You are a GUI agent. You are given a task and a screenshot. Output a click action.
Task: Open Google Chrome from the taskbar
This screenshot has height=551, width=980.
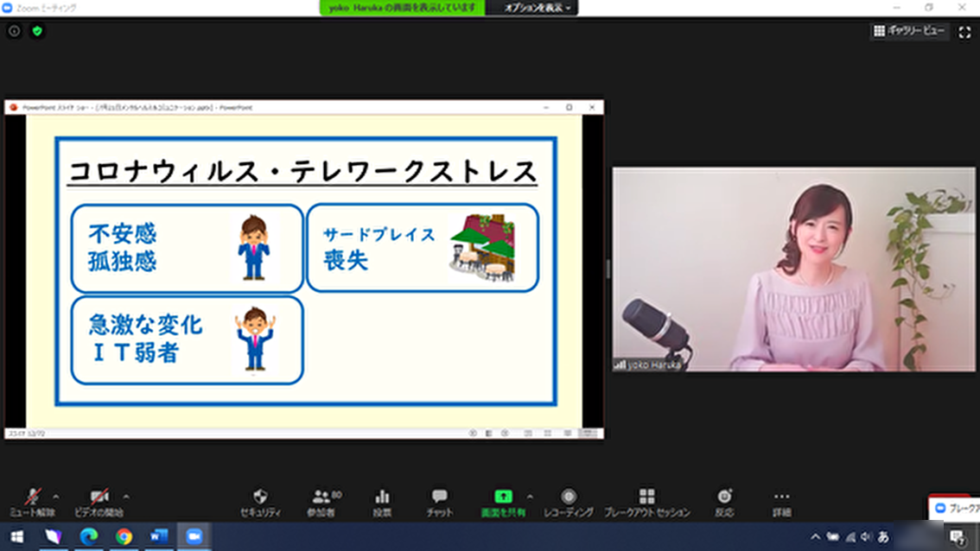(x=124, y=536)
